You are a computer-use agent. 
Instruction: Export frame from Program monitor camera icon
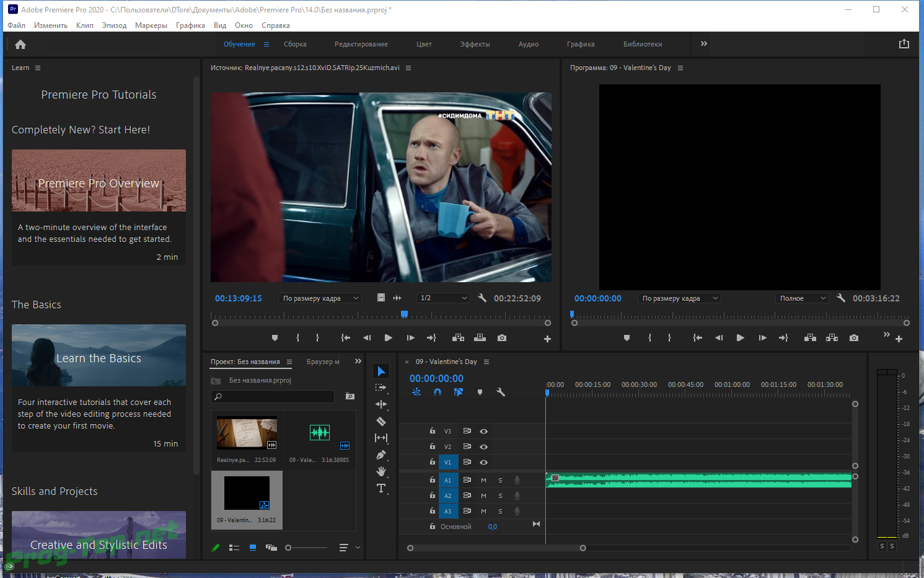(854, 338)
